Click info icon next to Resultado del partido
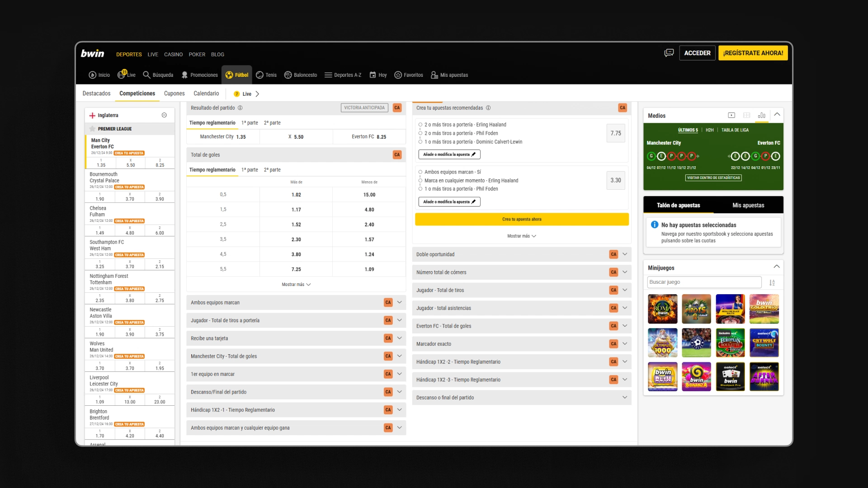The image size is (868, 488). pyautogui.click(x=240, y=108)
